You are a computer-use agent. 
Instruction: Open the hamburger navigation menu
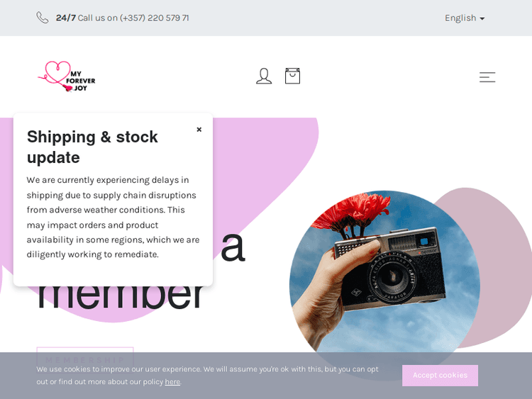(x=487, y=77)
